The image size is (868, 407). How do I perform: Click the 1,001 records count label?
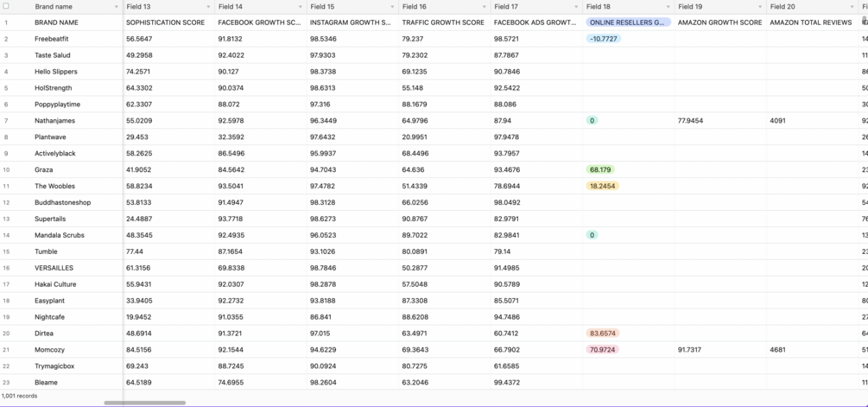(x=20, y=396)
